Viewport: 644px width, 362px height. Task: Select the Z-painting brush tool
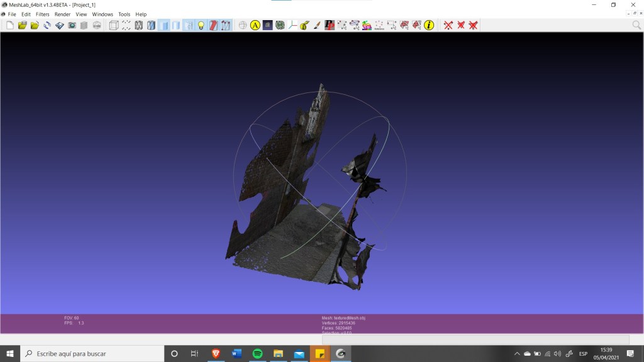pos(316,25)
